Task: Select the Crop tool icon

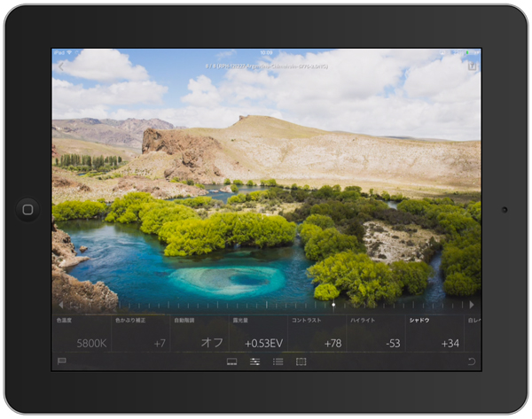Action: point(301,361)
